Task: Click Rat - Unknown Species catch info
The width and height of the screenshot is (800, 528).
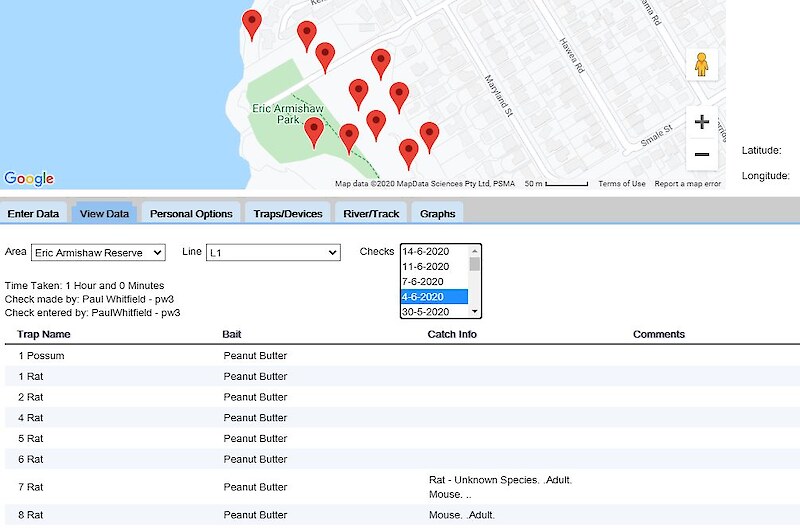Action: [x=501, y=480]
